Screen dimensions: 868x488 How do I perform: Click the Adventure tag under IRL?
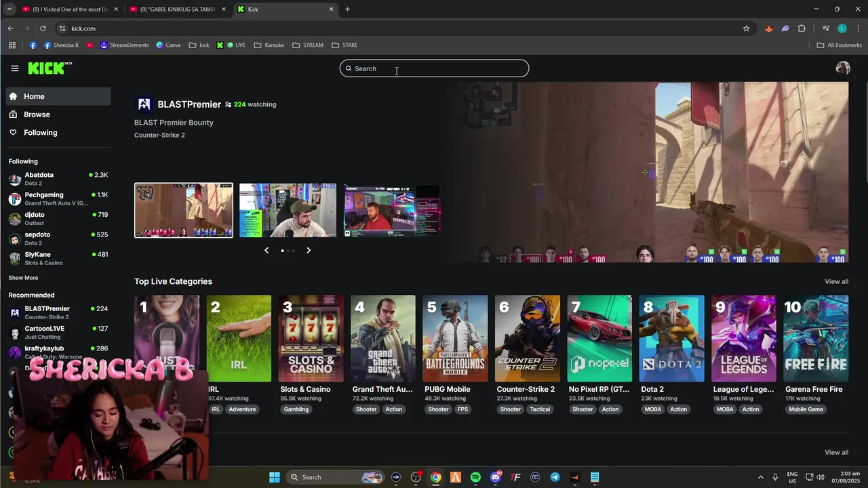242,409
